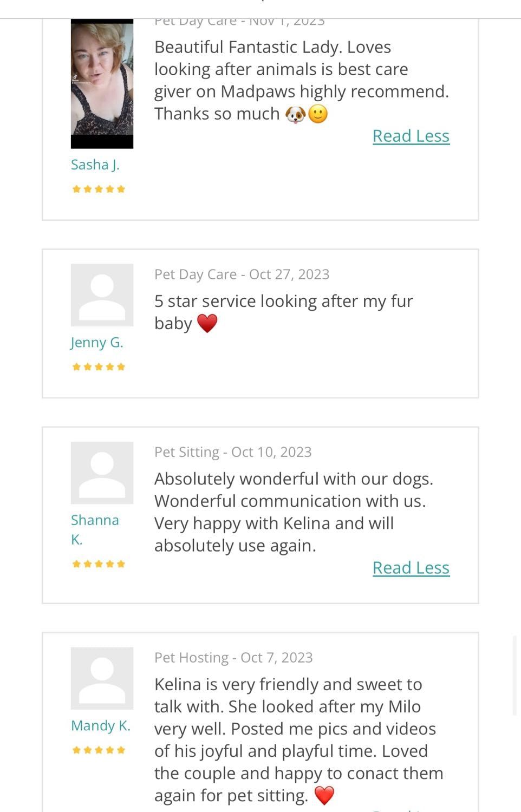Collapse Shanna K.'s review with Read Less
Screen dimensions: 521x812
(411, 568)
